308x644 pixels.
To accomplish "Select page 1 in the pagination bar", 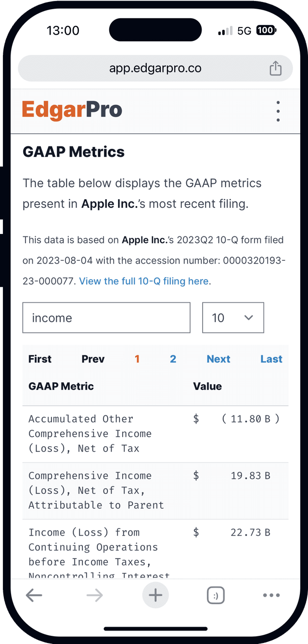I will click(137, 359).
